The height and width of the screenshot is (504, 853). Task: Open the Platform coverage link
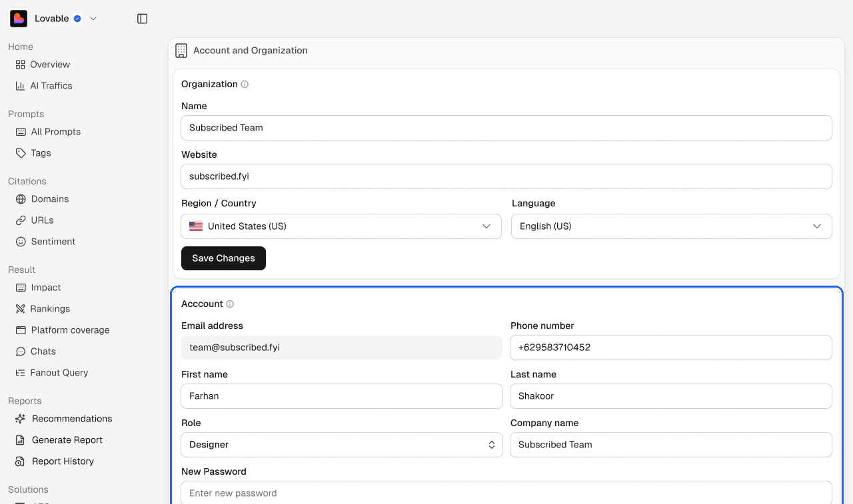[70, 330]
